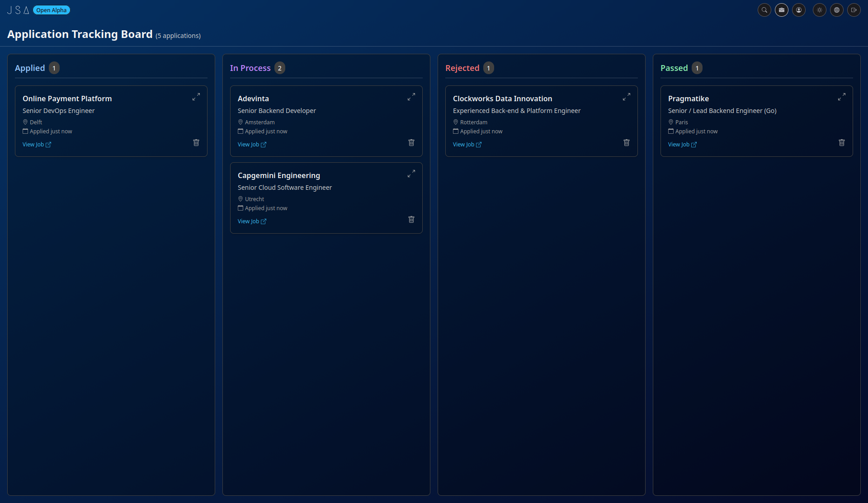Expand the Adevinta application card
The image size is (868, 503).
(411, 97)
